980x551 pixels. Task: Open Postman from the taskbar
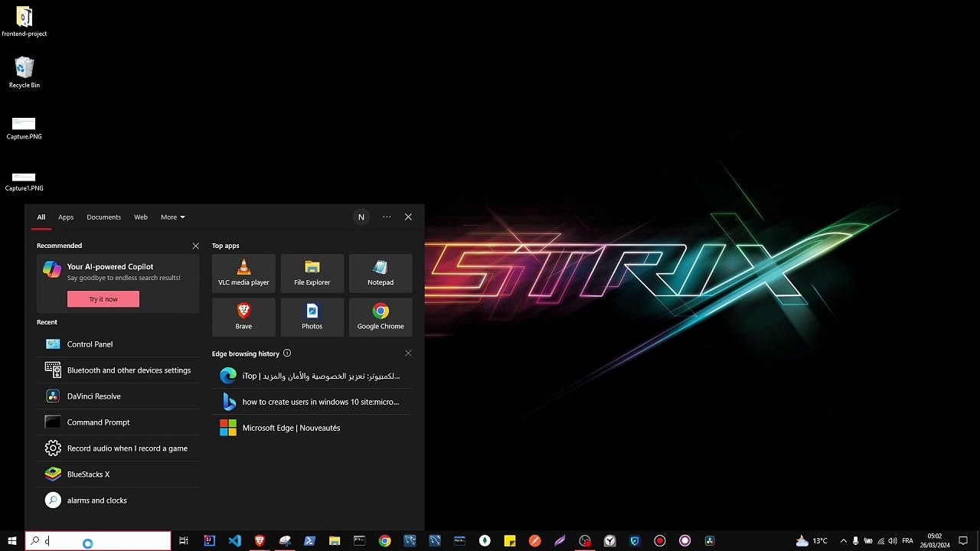coord(534,541)
